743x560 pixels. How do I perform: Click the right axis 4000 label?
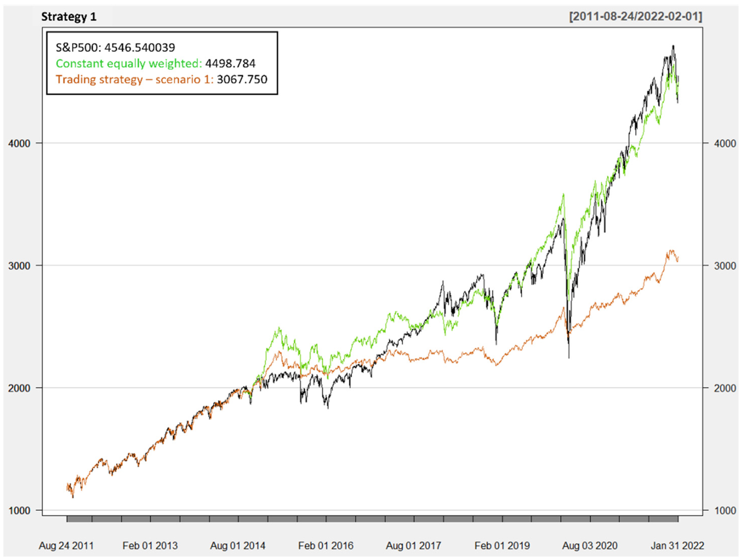(725, 143)
